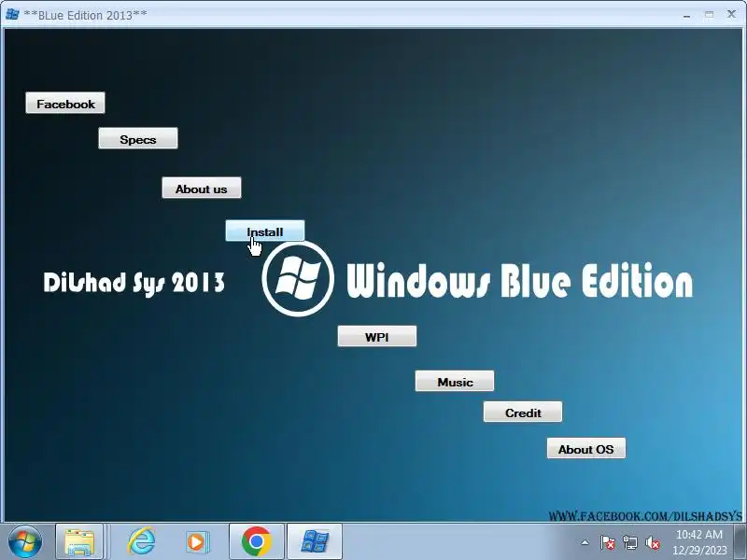
Task: Close the Blue Edition 2013 window
Action: pyautogui.click(x=731, y=15)
